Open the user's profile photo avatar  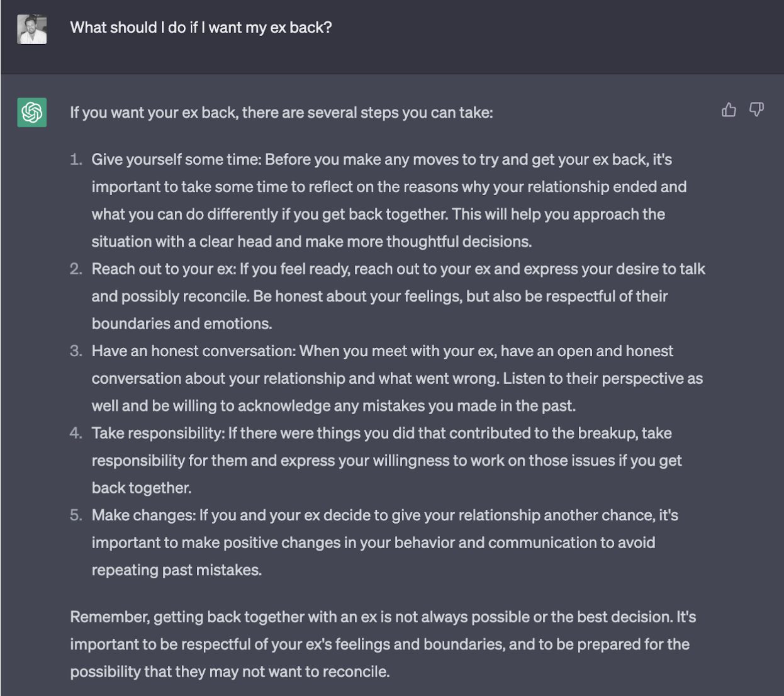click(32, 29)
